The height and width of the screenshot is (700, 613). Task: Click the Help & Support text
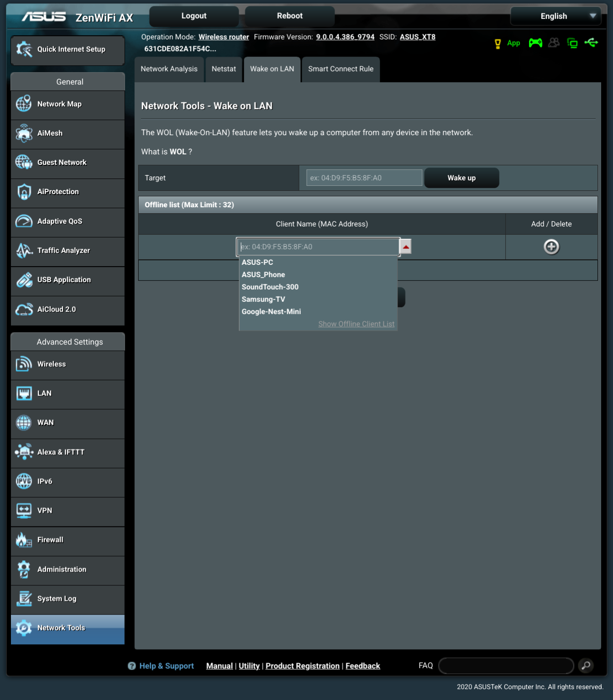pyautogui.click(x=167, y=666)
